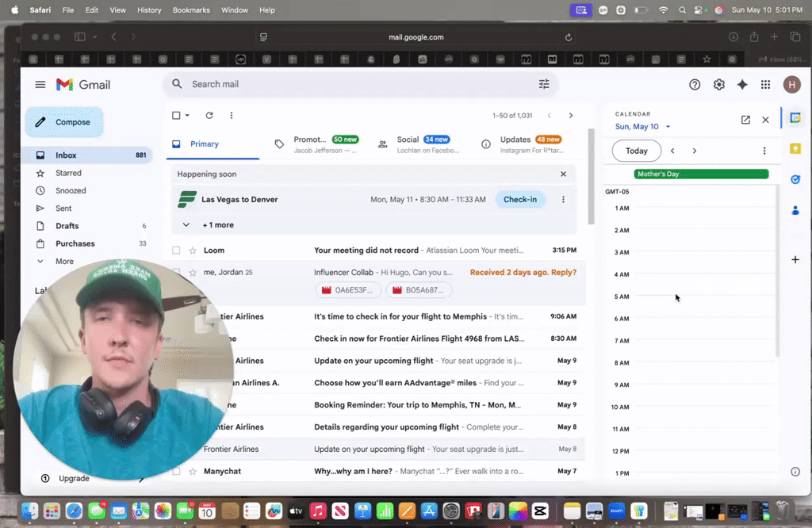Close the Calendar side panel
Viewport: 812px width, 528px height.
pyautogui.click(x=765, y=120)
